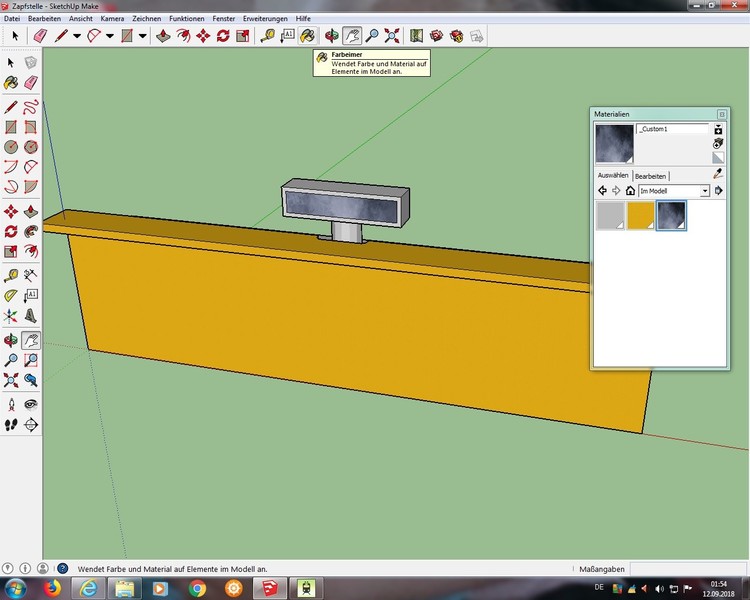Click back arrow in Materialien panel
The image size is (750, 600).
[x=603, y=190]
